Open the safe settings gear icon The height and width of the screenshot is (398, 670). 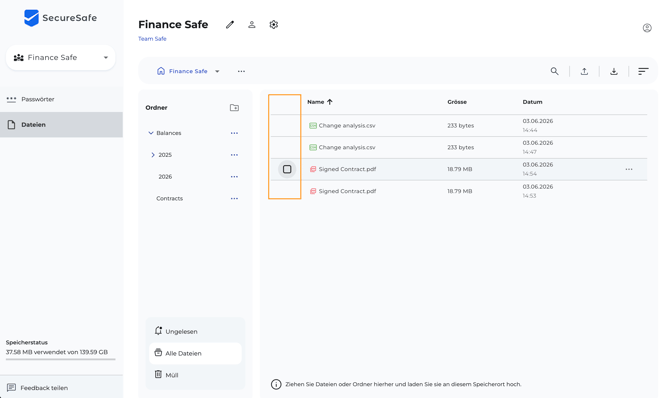coord(273,25)
